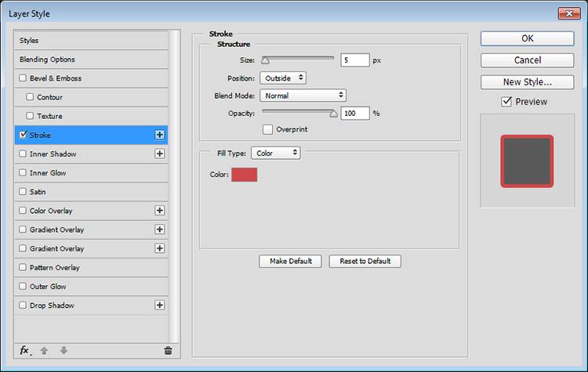
Task: Click the red stroke color swatch
Action: (x=244, y=175)
